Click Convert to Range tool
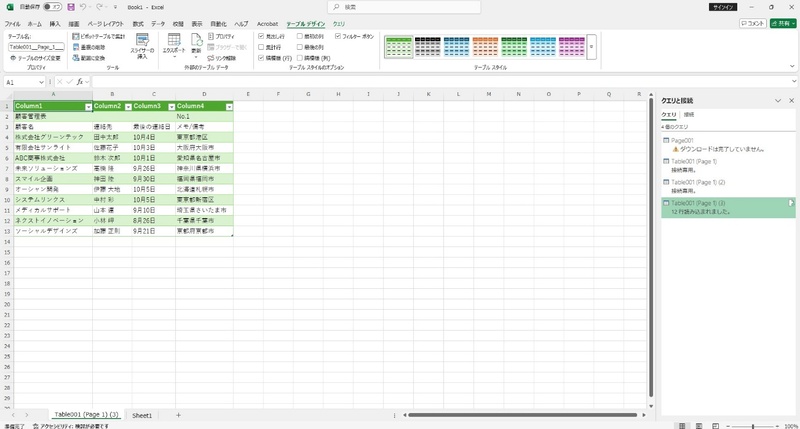This screenshot has width=800, height=429. pyautogui.click(x=89, y=58)
